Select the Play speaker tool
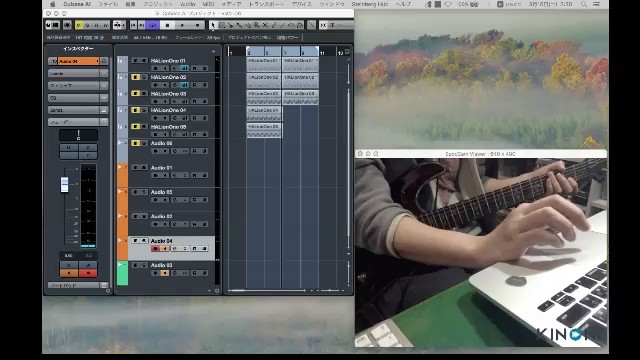The image size is (640, 360). pyautogui.click(x=291, y=25)
